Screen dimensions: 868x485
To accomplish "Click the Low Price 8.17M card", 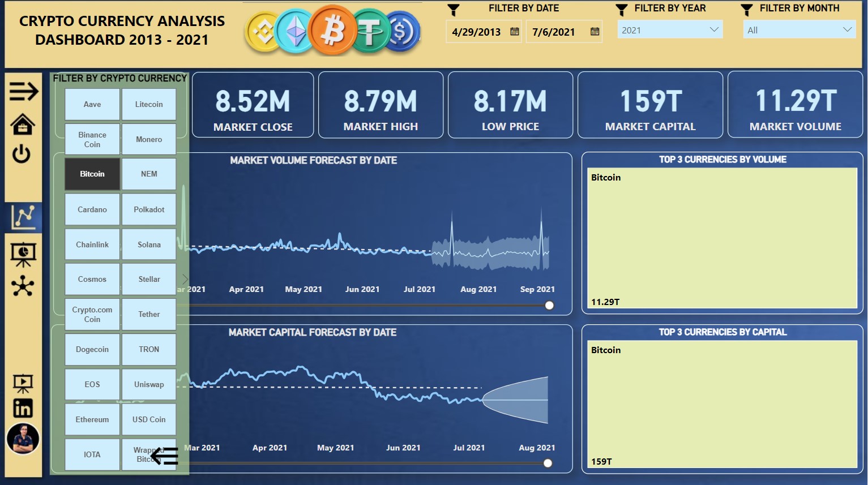I will pos(510,105).
